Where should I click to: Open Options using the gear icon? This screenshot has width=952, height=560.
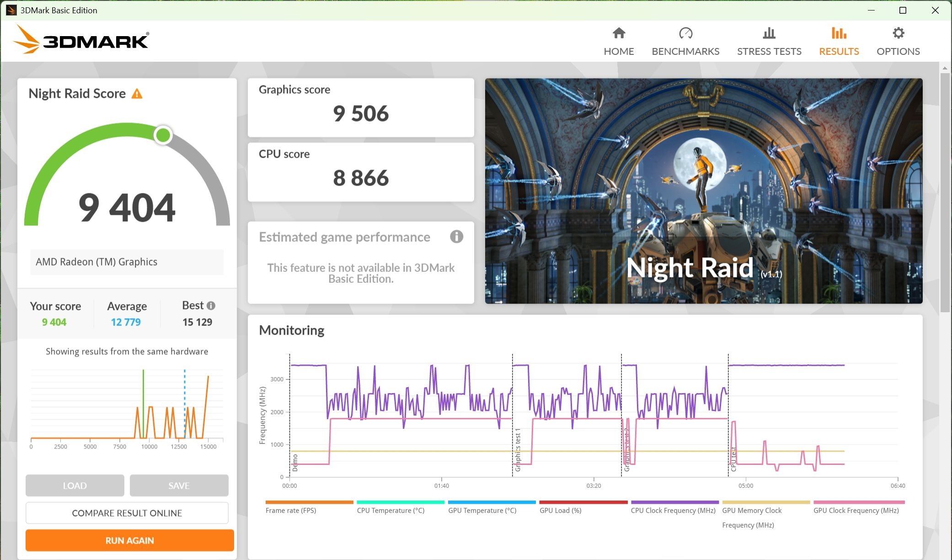coord(898,33)
